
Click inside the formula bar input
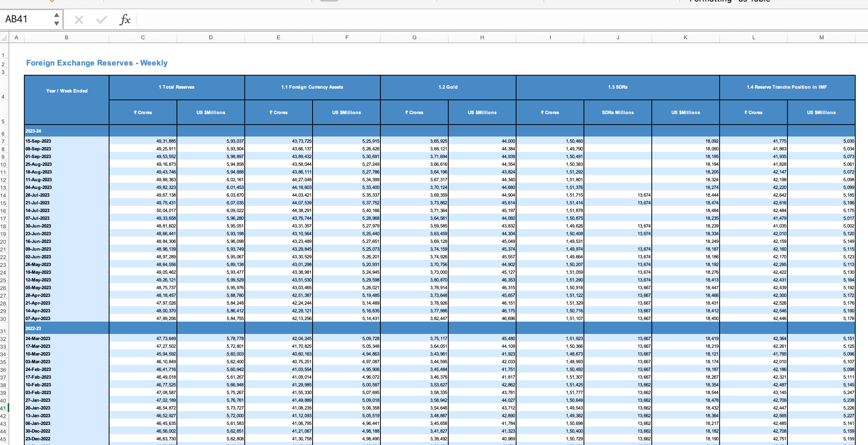click(463, 19)
